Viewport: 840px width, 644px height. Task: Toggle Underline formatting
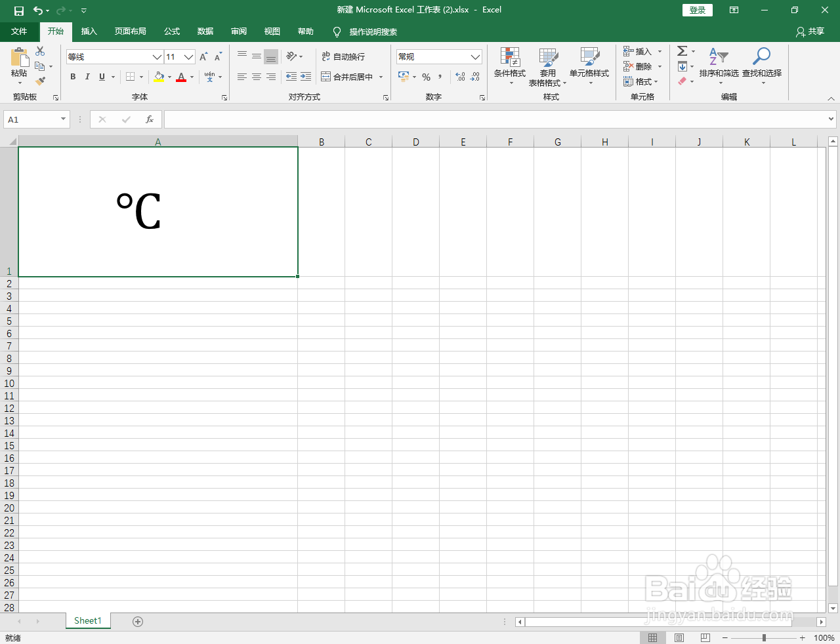pyautogui.click(x=102, y=77)
